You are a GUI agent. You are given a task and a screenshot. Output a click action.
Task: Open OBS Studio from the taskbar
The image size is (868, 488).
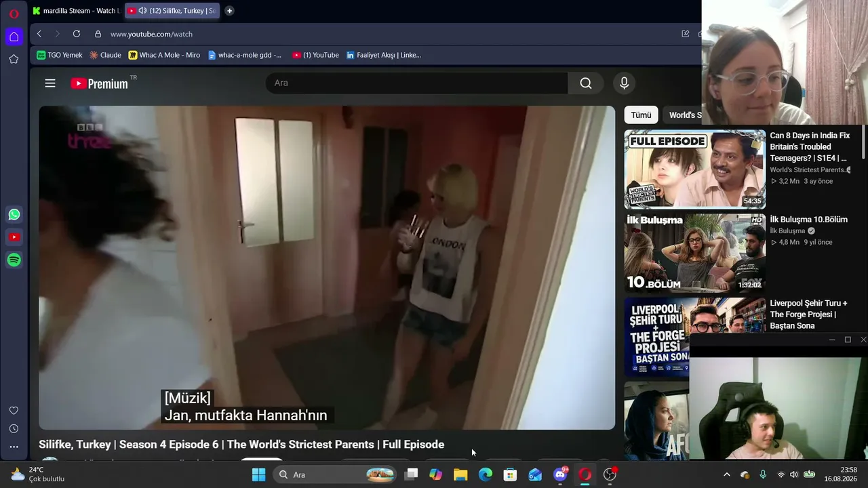[610, 474]
